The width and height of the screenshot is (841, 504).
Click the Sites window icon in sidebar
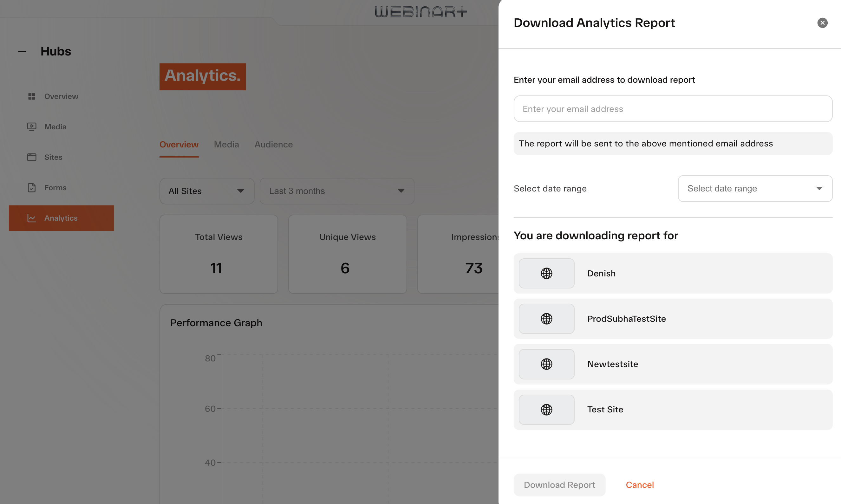tap(32, 157)
